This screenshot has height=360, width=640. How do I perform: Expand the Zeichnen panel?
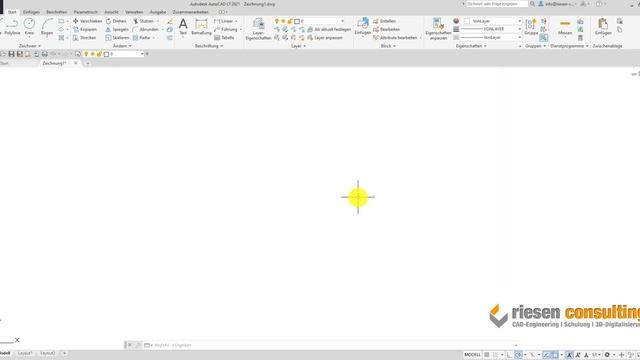tap(30, 46)
